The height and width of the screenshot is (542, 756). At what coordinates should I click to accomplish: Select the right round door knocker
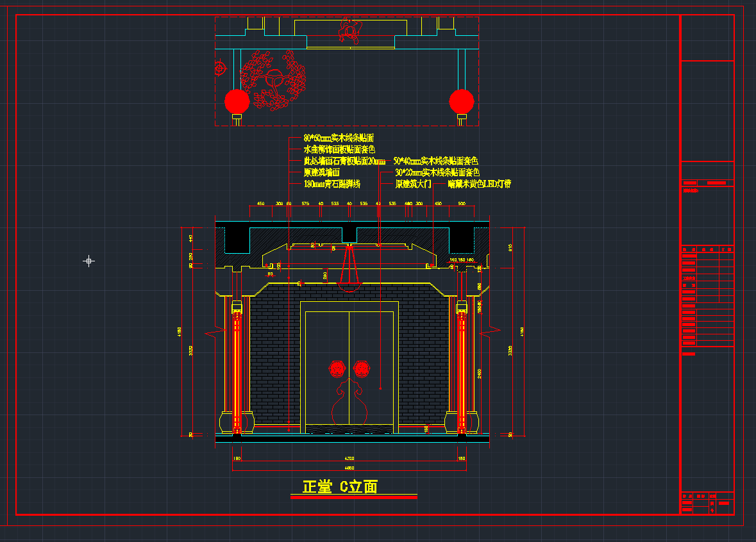pos(362,368)
